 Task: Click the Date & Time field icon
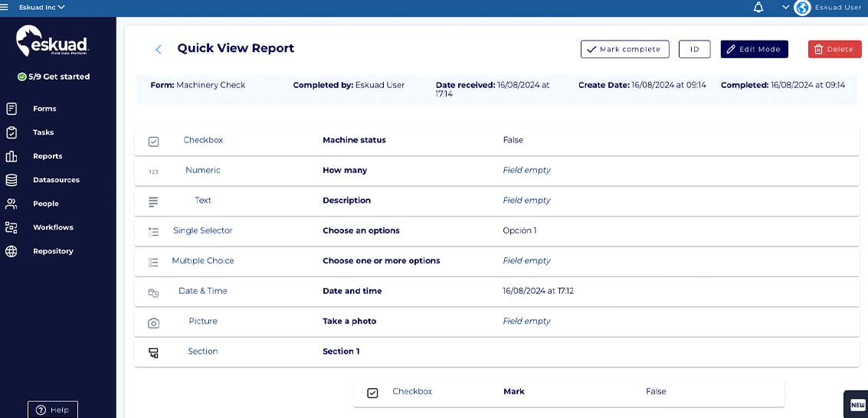[x=153, y=292]
